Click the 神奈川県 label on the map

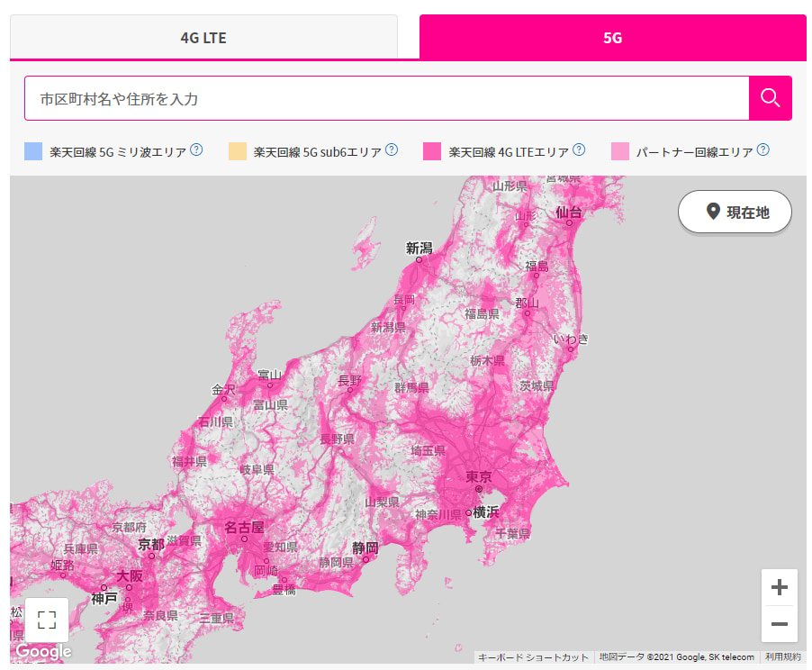point(438,514)
